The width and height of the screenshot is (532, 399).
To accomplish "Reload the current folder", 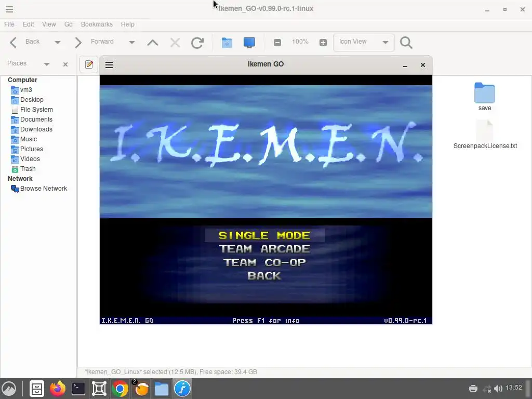I will (x=197, y=43).
